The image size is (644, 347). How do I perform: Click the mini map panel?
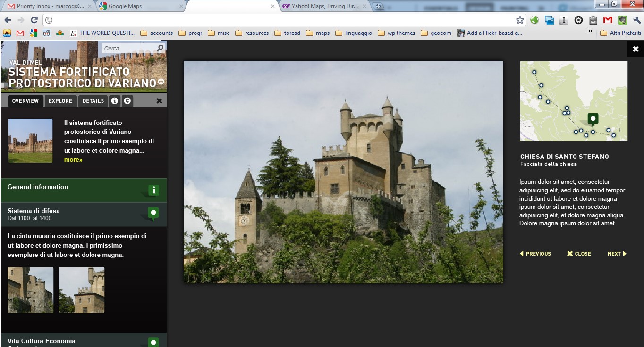[574, 101]
